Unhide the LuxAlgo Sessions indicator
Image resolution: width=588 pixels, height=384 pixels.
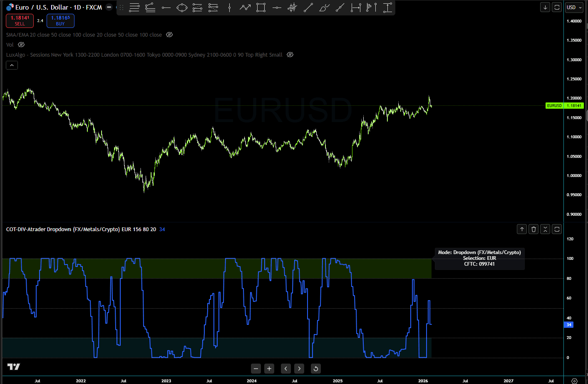click(290, 55)
